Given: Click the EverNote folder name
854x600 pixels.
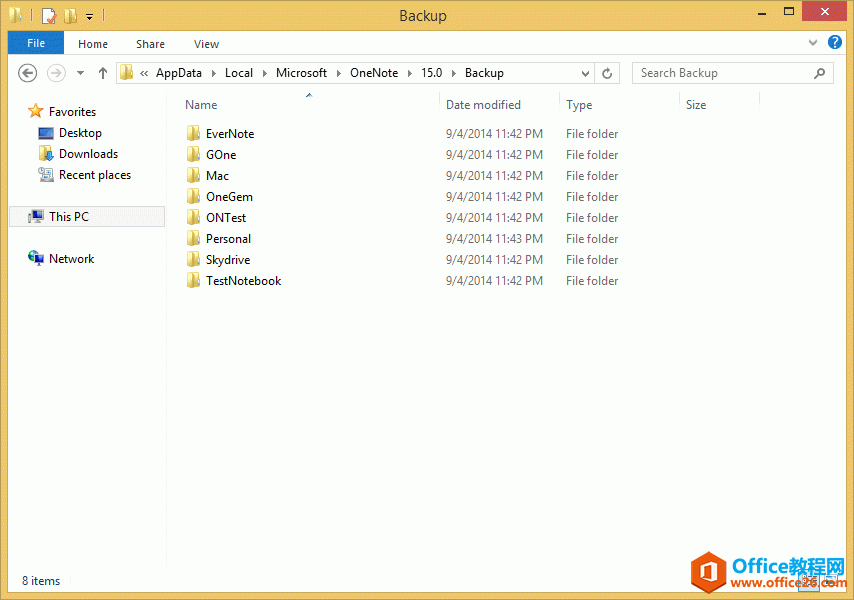Looking at the screenshot, I should [x=230, y=133].
